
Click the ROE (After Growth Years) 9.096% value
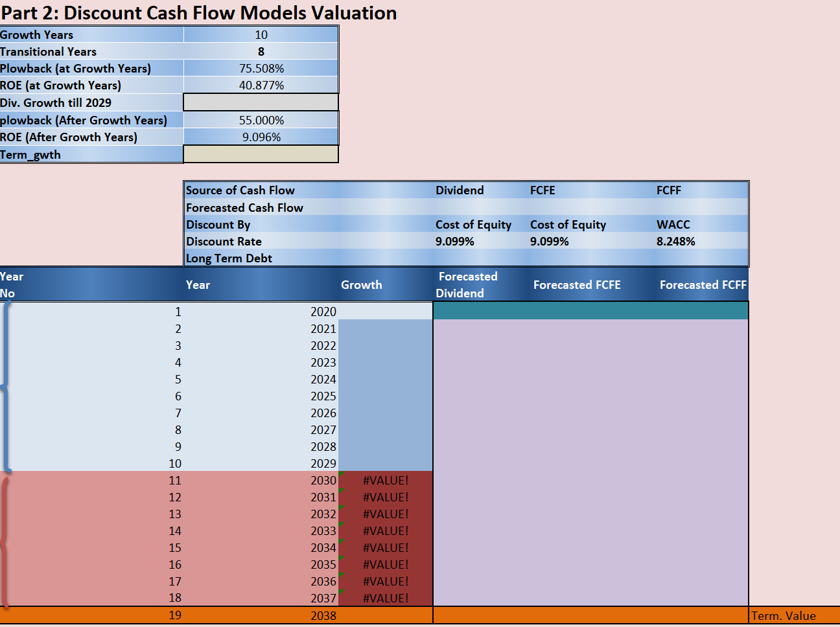tap(261, 137)
